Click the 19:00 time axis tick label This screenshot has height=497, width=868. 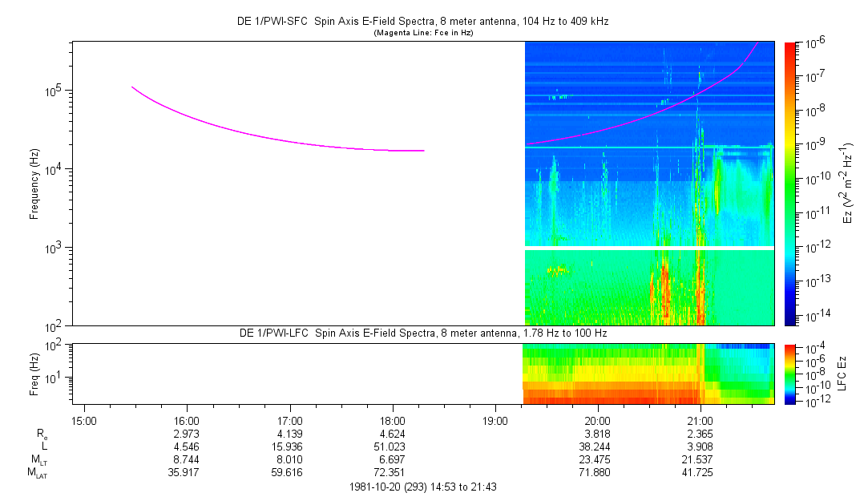pyautogui.click(x=495, y=421)
